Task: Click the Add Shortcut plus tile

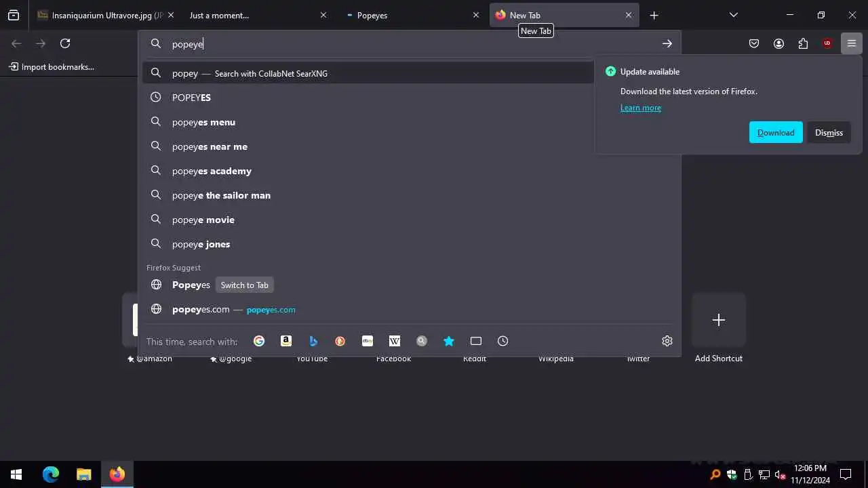Action: tap(719, 320)
